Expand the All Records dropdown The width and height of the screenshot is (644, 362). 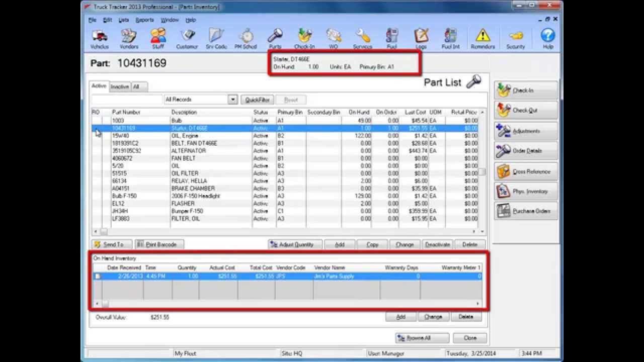233,100
